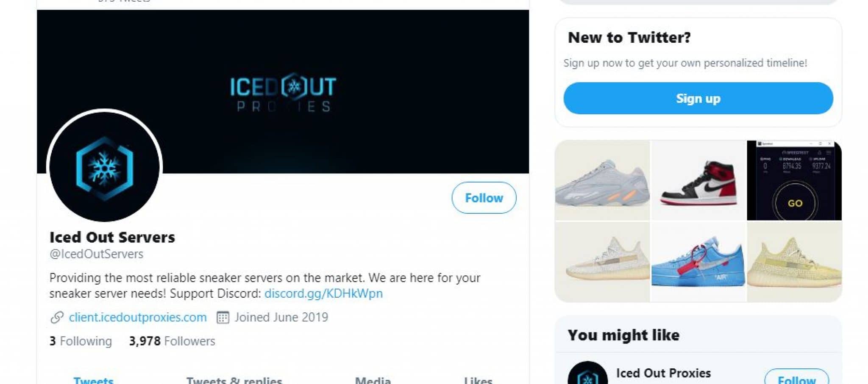Open the blue Off-White Air Force photo

point(698,262)
